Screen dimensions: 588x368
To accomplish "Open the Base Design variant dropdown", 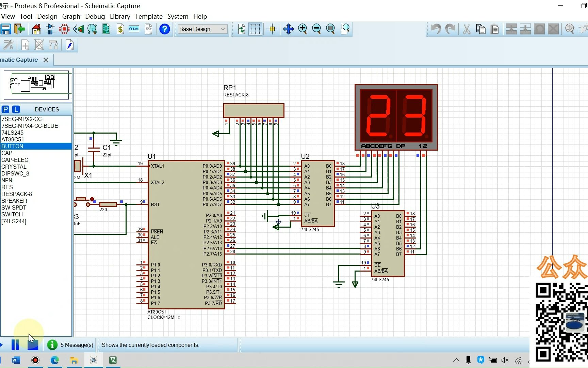I will click(x=202, y=29).
